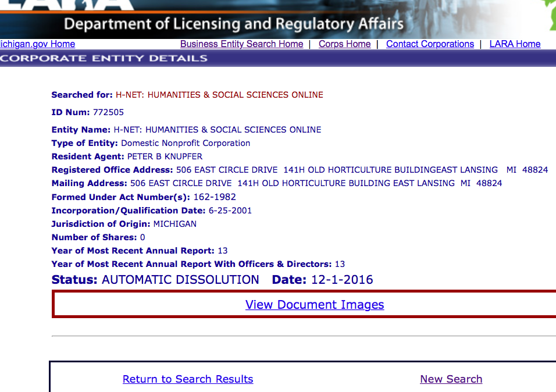Screen dimensions: 556x392
Task: Click the Department of Licensing and Regulatory Affairs title
Action: (x=234, y=25)
